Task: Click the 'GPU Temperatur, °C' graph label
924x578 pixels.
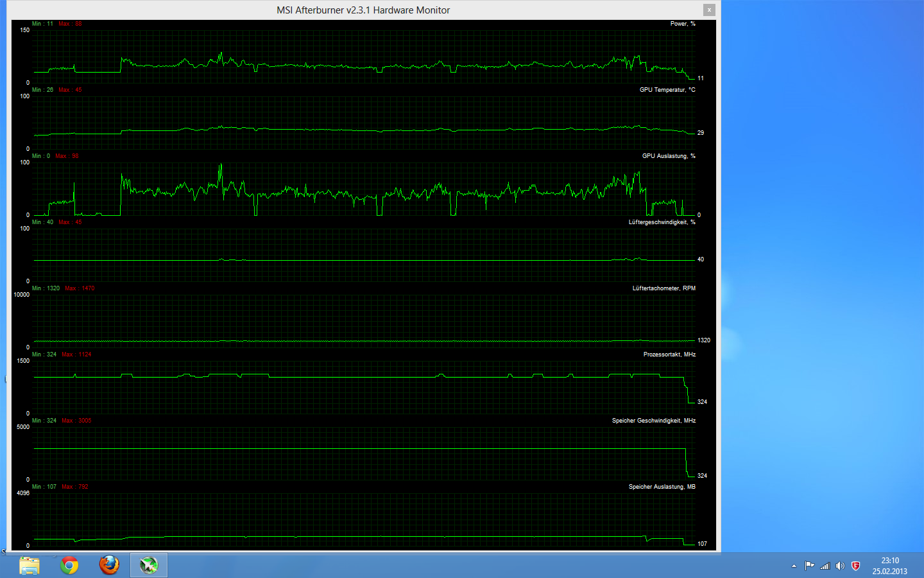Action: [667, 90]
